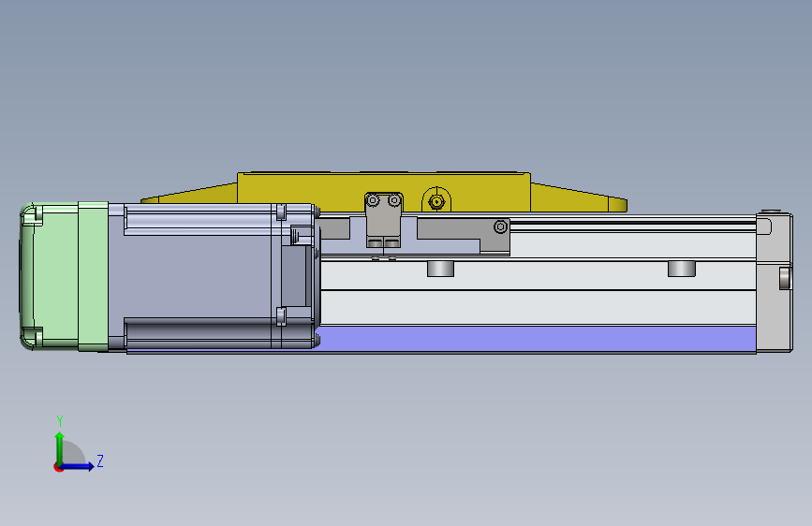
Task: Select the right cylindrical pin under the rail
Action: (x=682, y=269)
